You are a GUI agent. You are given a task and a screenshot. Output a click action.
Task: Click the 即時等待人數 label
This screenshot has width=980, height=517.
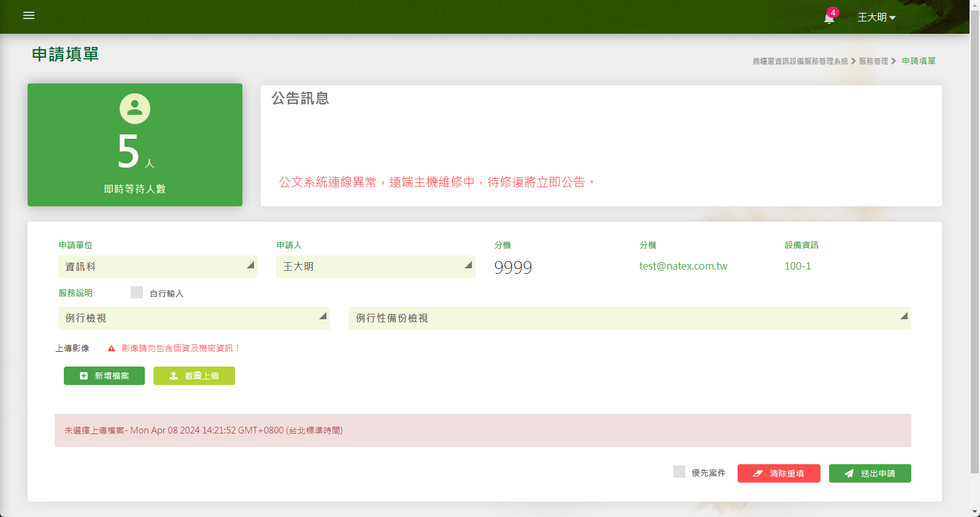pyautogui.click(x=135, y=189)
